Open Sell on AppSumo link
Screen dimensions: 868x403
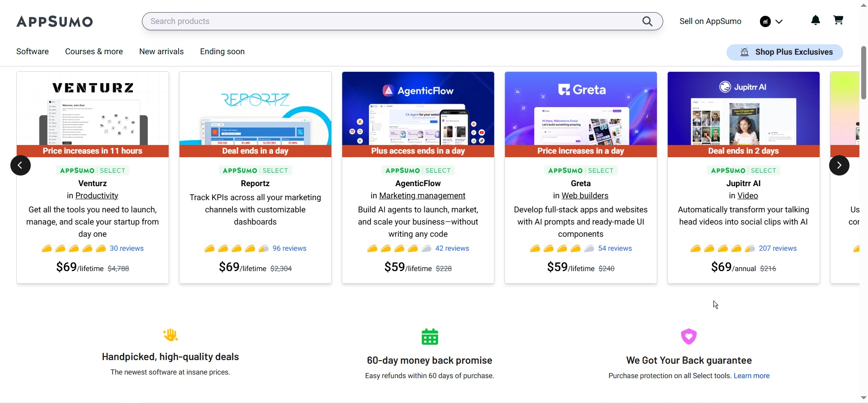click(710, 21)
